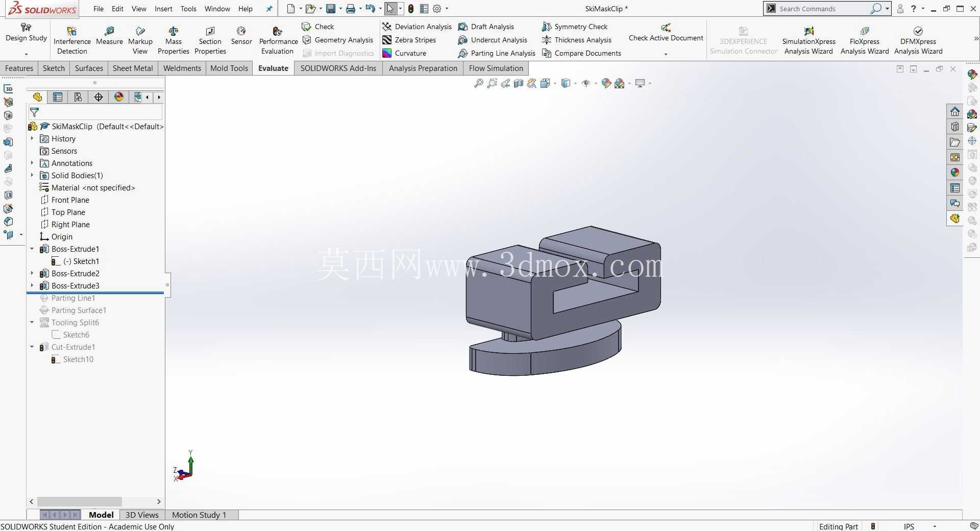The image size is (980, 531).
Task: Start Deviation Analysis
Action: pyautogui.click(x=417, y=27)
